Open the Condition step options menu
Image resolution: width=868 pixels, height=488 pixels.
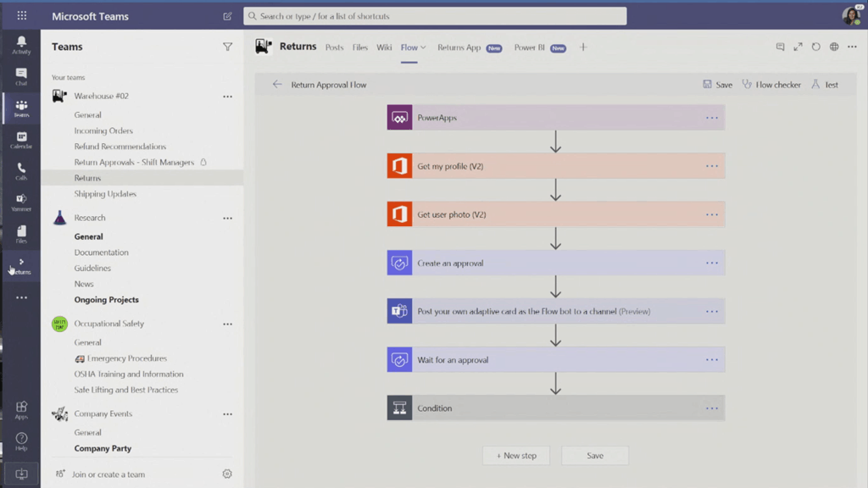click(x=711, y=408)
